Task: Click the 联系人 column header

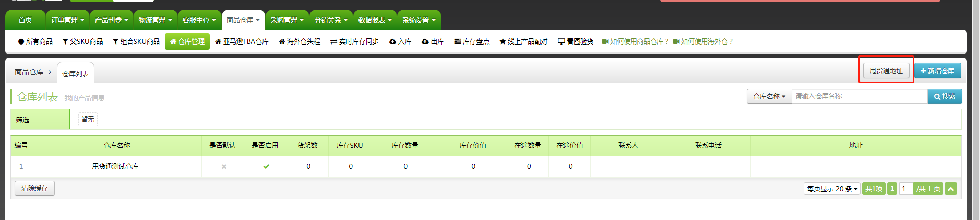Action: pos(628,146)
